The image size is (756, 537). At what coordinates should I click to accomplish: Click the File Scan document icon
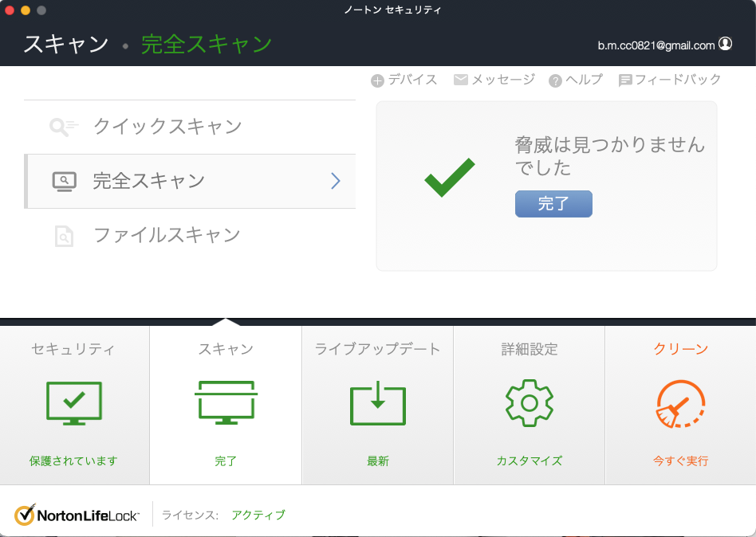click(64, 236)
